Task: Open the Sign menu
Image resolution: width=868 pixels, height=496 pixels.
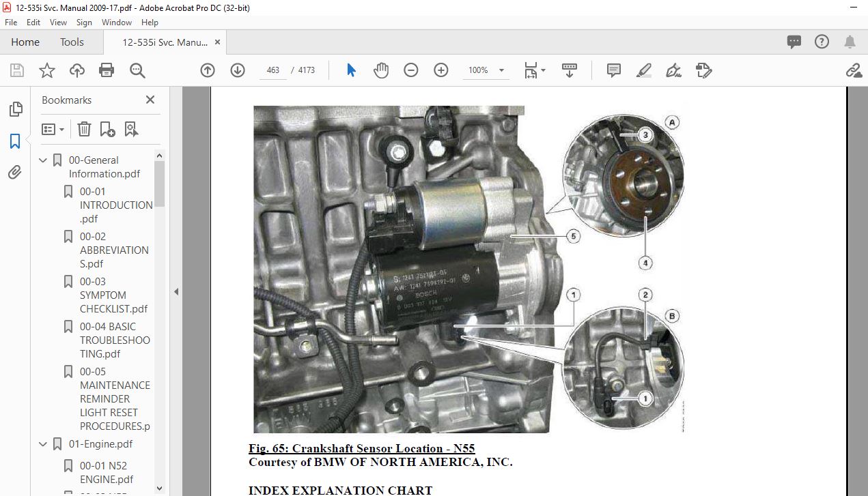Action: click(84, 23)
